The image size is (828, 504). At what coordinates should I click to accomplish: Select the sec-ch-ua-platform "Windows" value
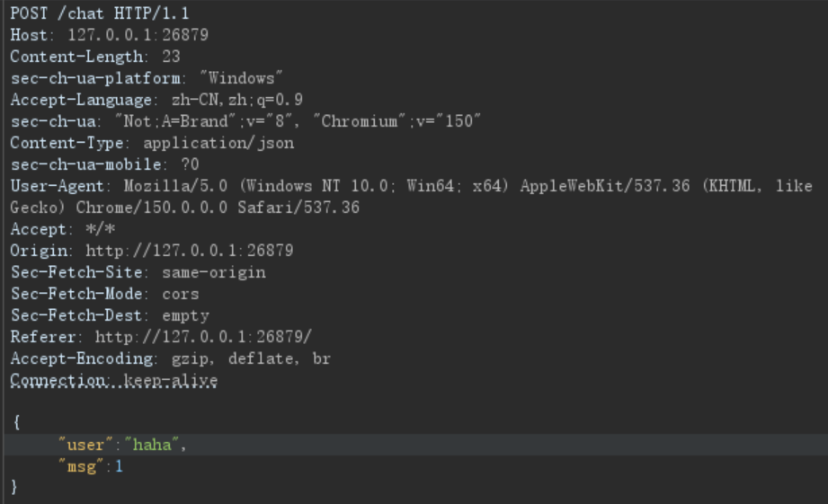241,78
